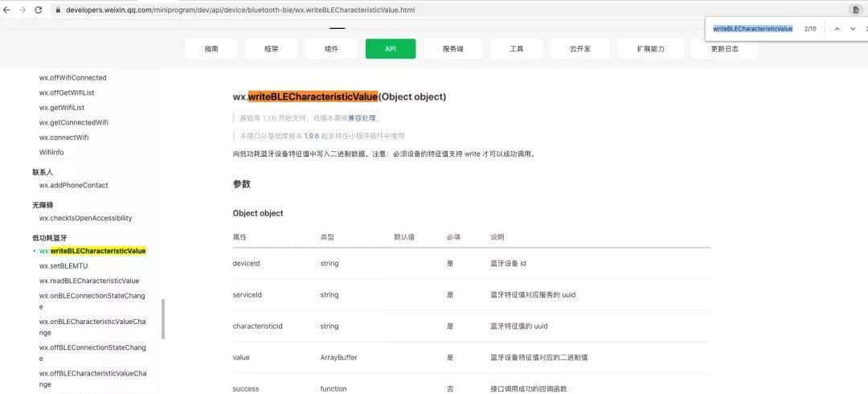Click the function type cell
The width and height of the screenshot is (868, 394).
pos(334,389)
